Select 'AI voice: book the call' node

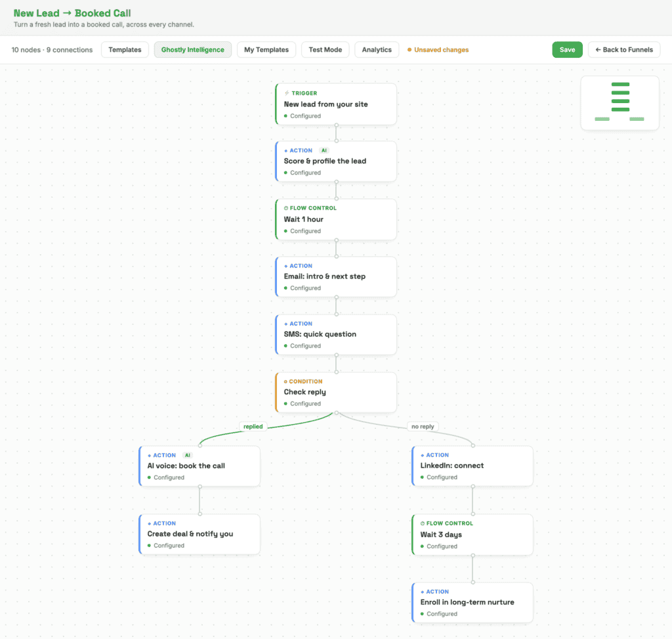point(199,466)
